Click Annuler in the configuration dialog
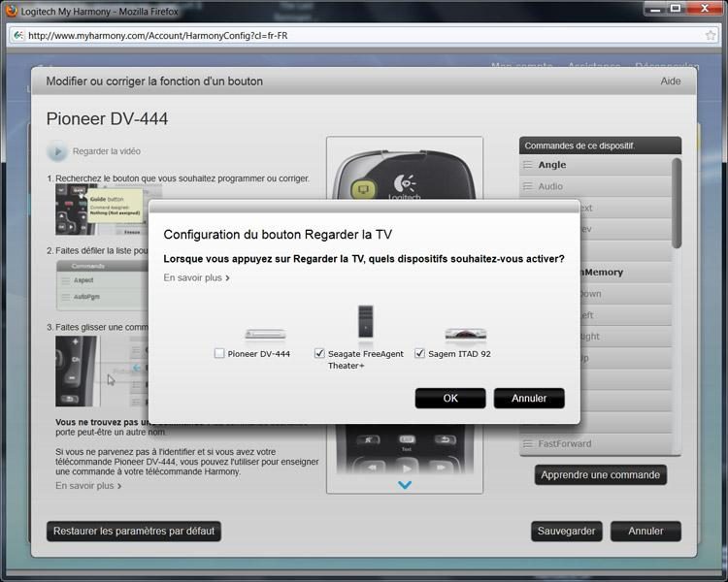Viewport: 728px width, 582px height. pos(529,399)
